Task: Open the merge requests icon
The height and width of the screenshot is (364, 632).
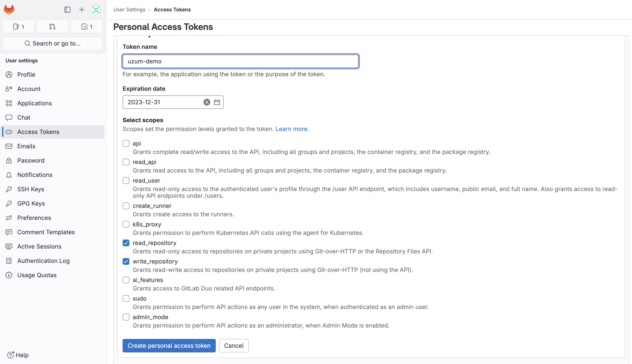Action: coord(52,27)
